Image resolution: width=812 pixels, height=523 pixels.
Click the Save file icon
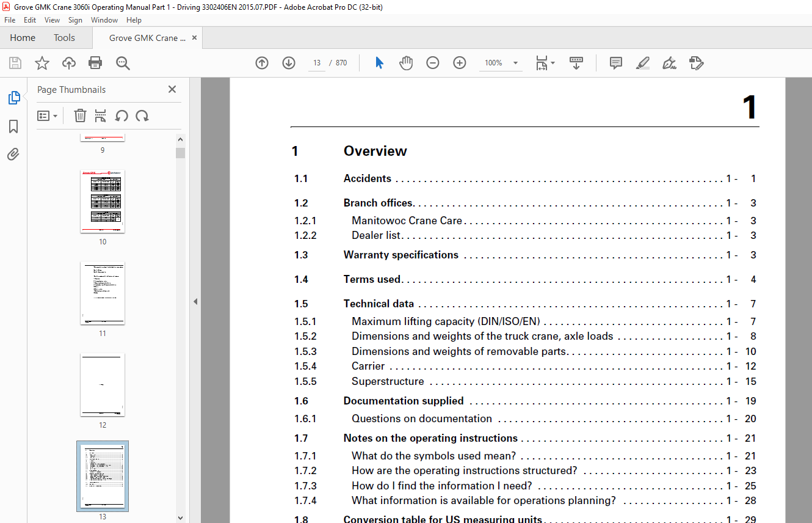(15, 63)
